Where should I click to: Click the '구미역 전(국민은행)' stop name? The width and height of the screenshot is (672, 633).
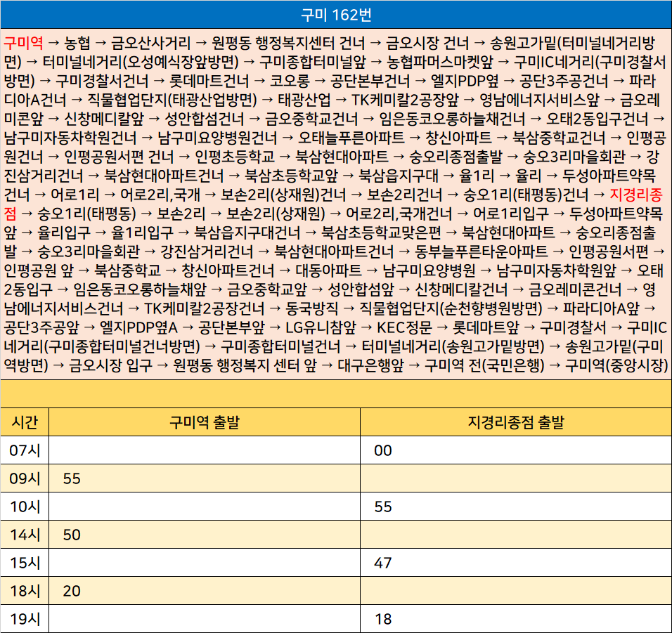[x=484, y=365]
